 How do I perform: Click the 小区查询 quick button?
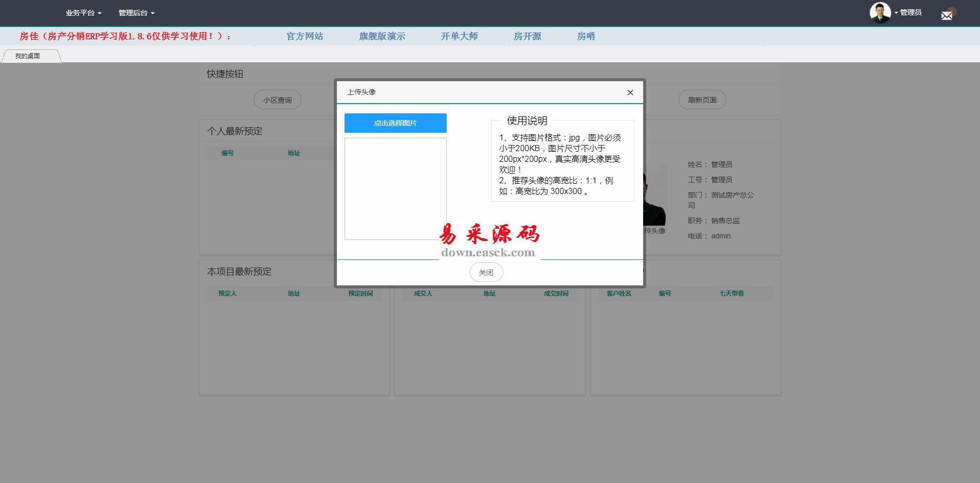[x=278, y=100]
